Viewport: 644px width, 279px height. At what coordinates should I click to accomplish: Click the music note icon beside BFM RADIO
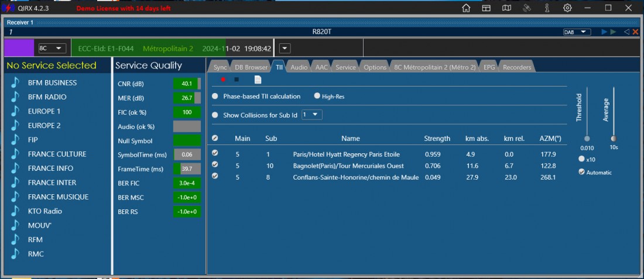point(15,97)
